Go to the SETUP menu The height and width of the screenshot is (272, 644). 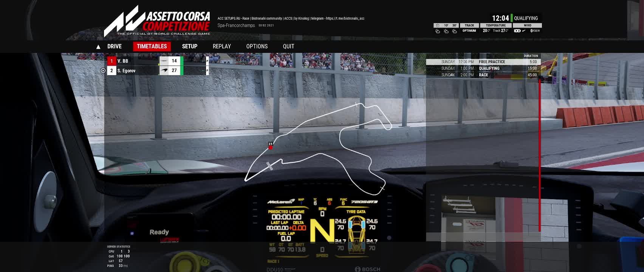[190, 46]
